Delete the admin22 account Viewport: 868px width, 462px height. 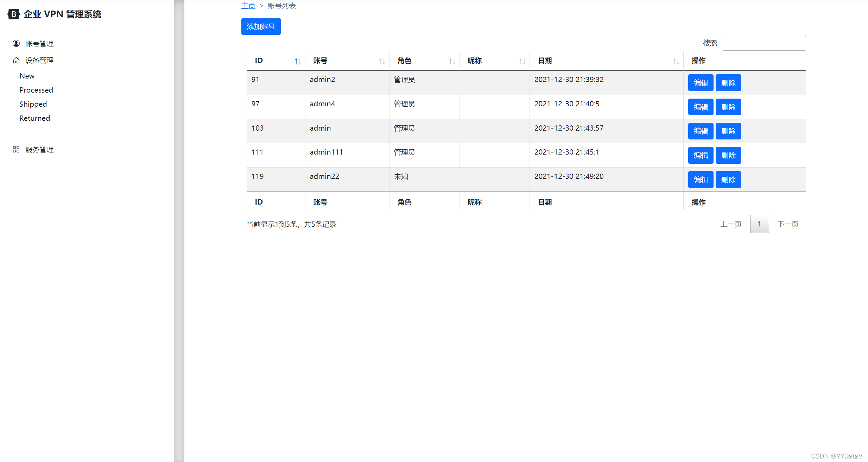click(x=728, y=180)
